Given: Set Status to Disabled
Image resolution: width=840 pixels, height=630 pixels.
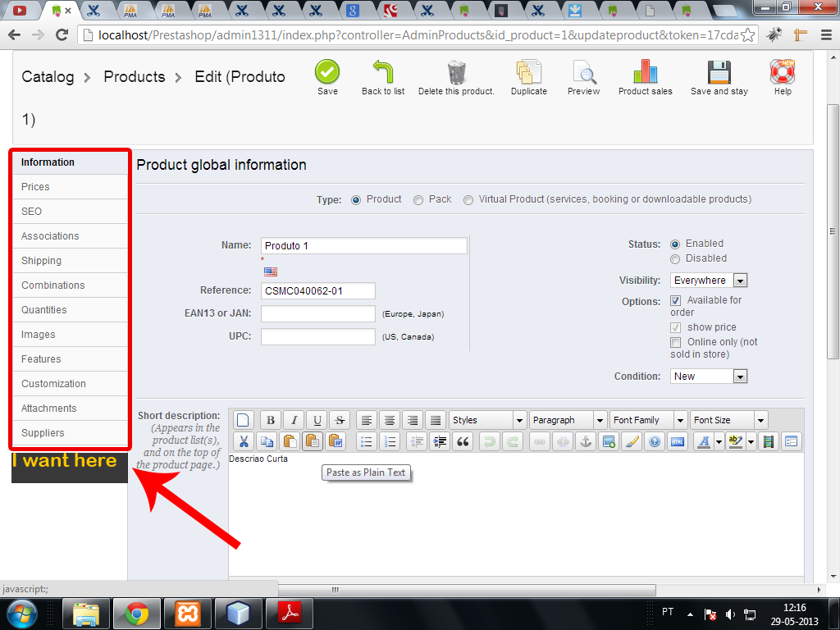Looking at the screenshot, I should coord(675,259).
